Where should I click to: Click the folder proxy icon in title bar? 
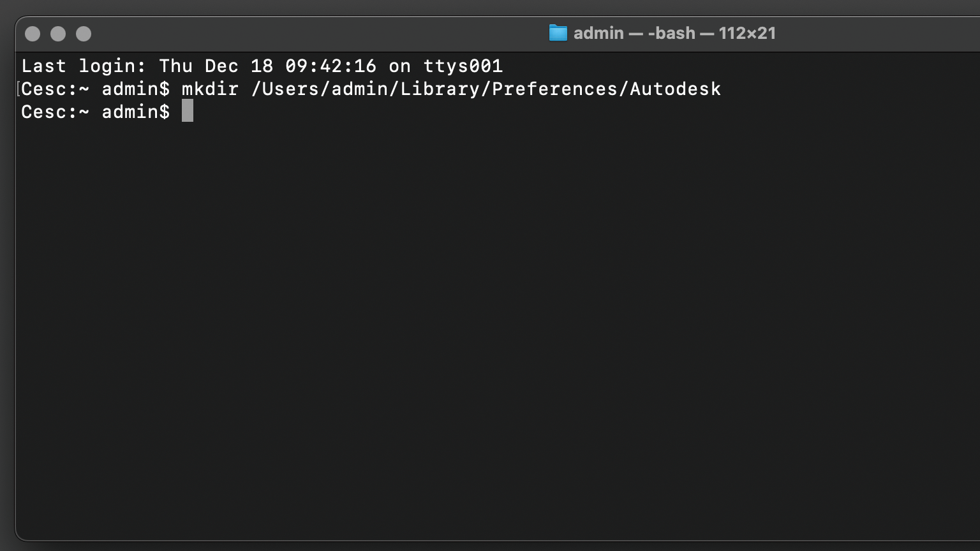click(x=558, y=33)
